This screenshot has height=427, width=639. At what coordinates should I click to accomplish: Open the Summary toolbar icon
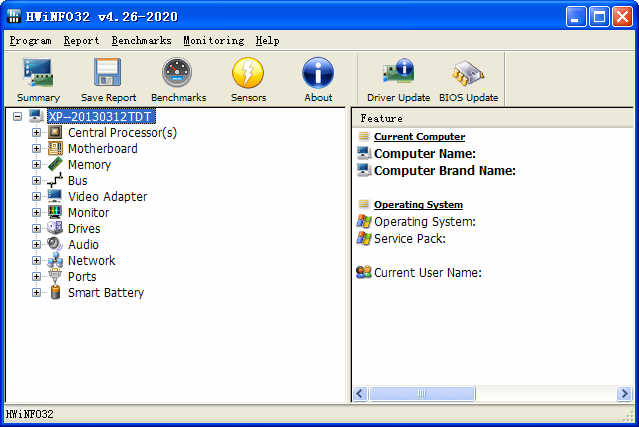click(38, 73)
